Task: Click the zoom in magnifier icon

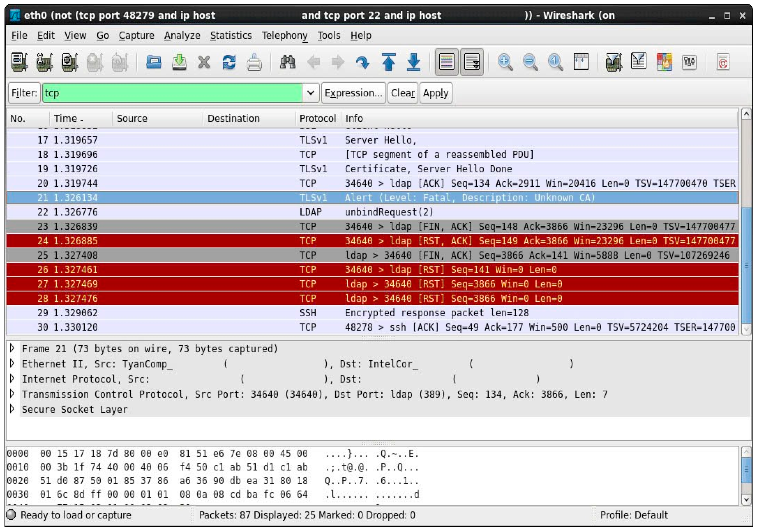Action: coord(505,62)
